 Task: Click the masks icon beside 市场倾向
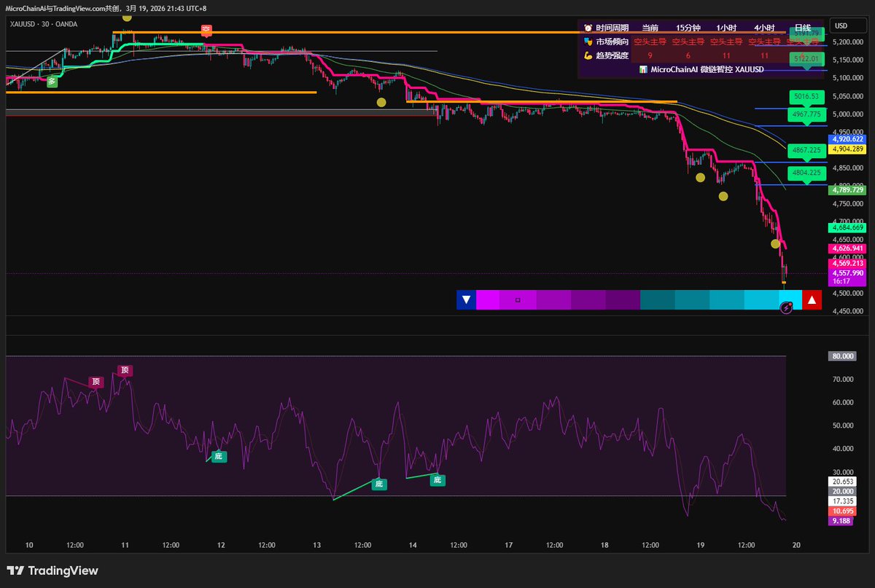pyautogui.click(x=588, y=42)
